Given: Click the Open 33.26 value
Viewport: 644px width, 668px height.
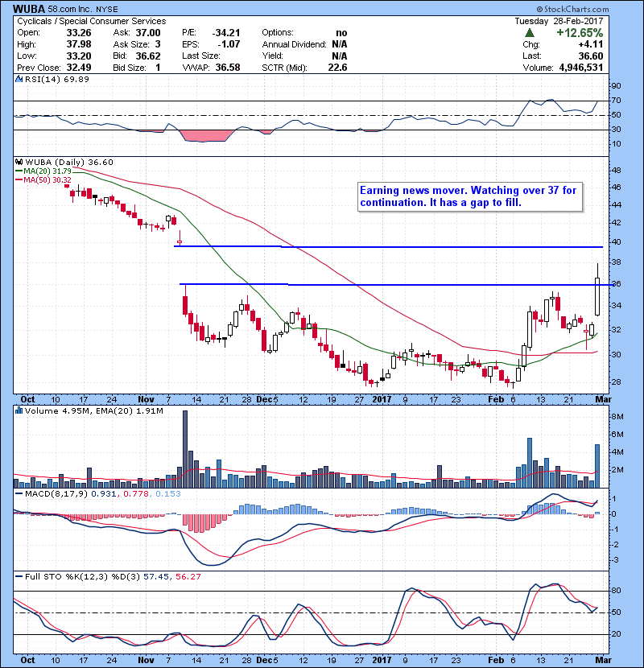Looking at the screenshot, I should (x=79, y=33).
